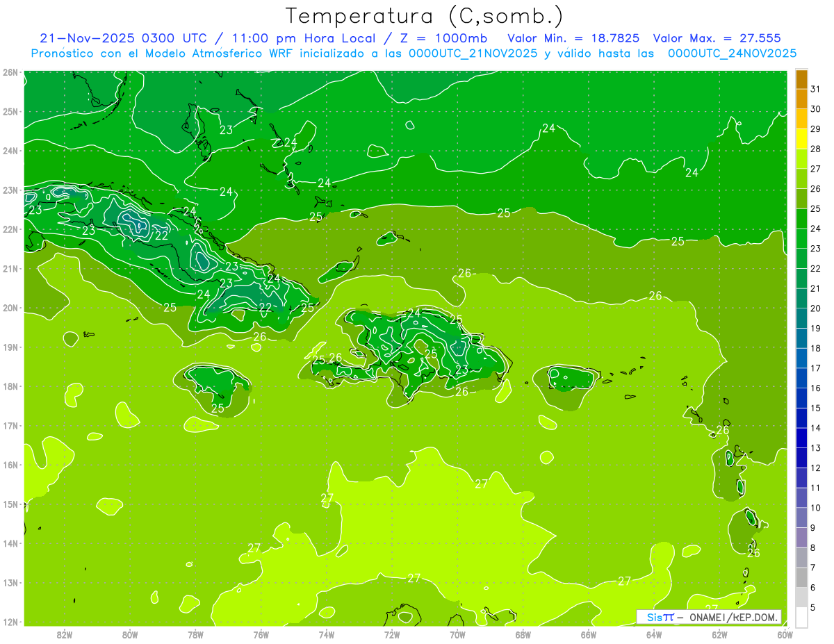Click the "26N" latitude axis label

click(x=10, y=72)
